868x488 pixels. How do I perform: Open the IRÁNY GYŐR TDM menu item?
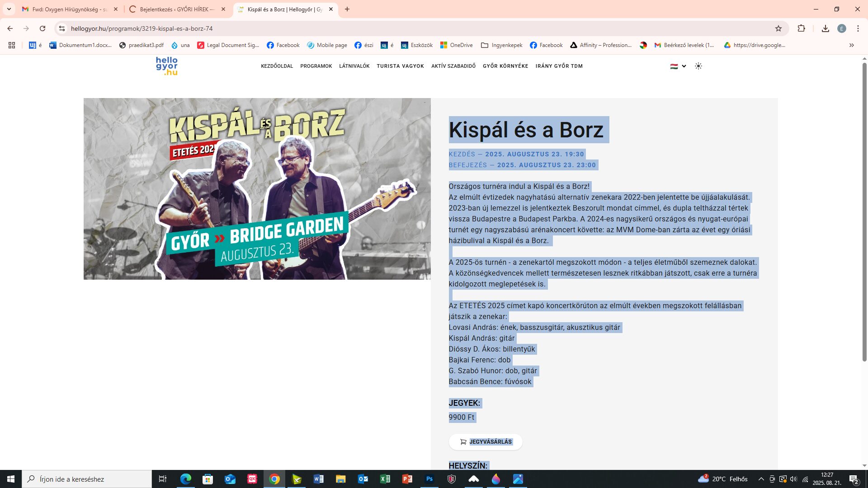[x=559, y=66]
